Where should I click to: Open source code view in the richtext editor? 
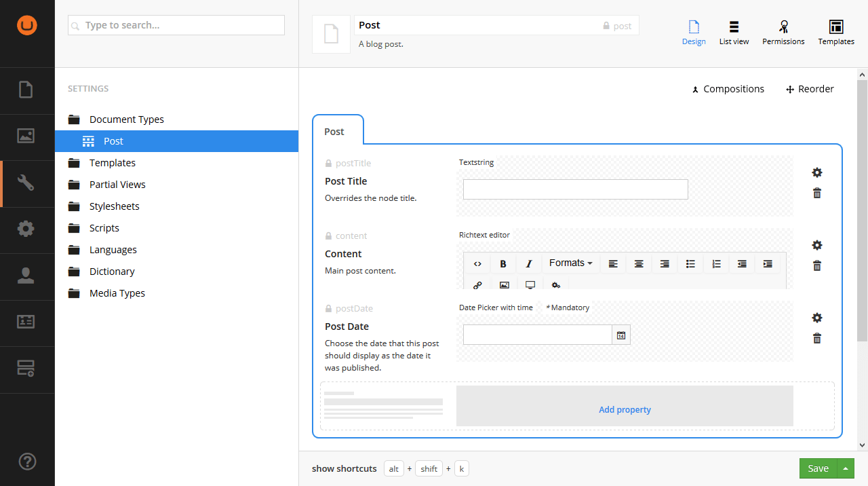click(477, 263)
